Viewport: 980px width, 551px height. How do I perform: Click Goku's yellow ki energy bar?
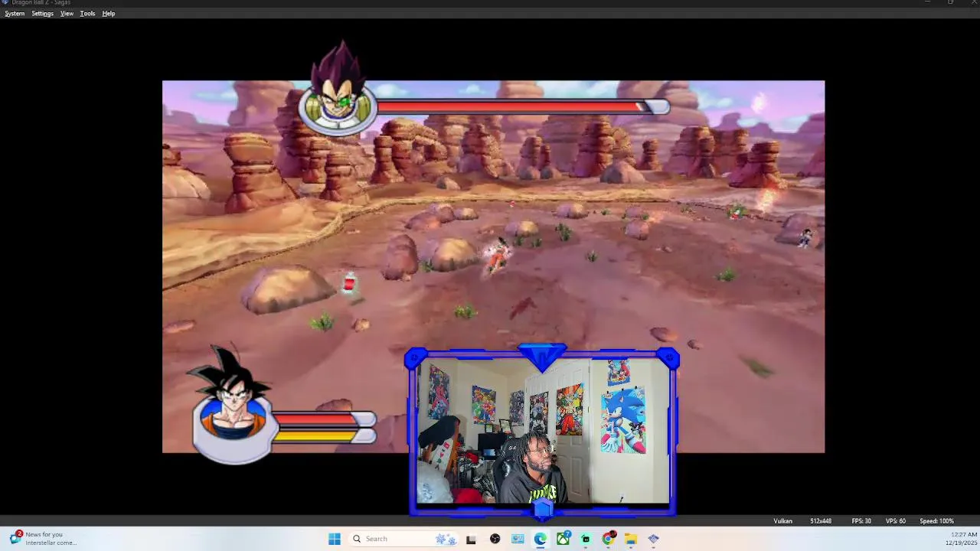pos(325,435)
